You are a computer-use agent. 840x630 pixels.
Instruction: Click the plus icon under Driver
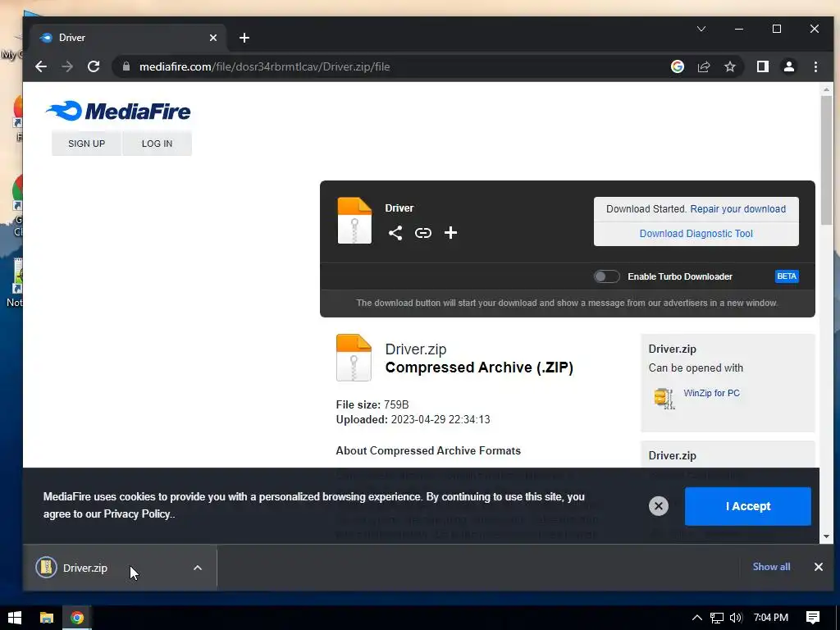[450, 232]
